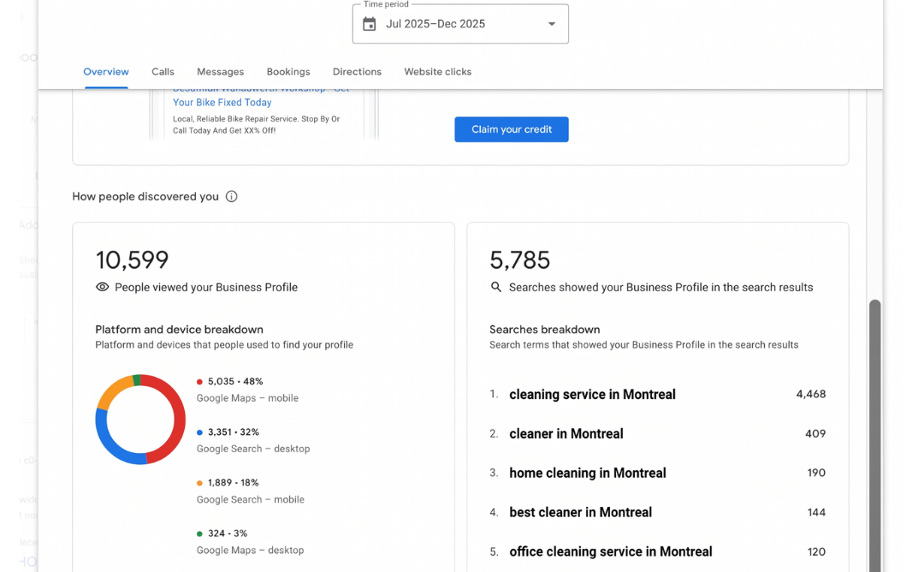Click the 144 search count

816,512
